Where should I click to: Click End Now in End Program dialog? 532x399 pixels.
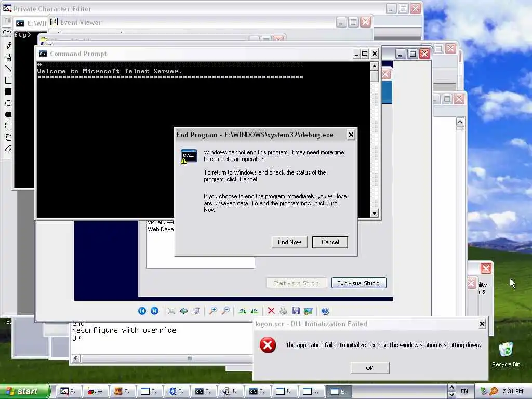[289, 242]
